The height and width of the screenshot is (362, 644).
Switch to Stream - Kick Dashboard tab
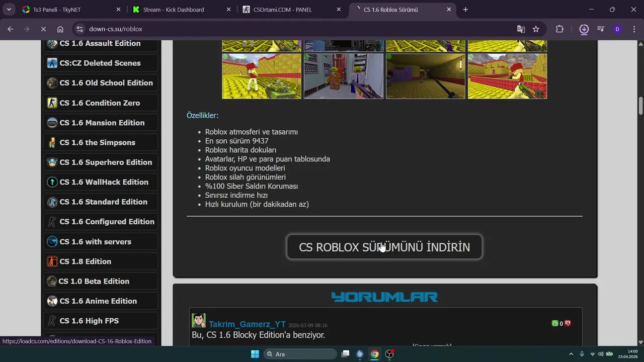pyautogui.click(x=181, y=10)
